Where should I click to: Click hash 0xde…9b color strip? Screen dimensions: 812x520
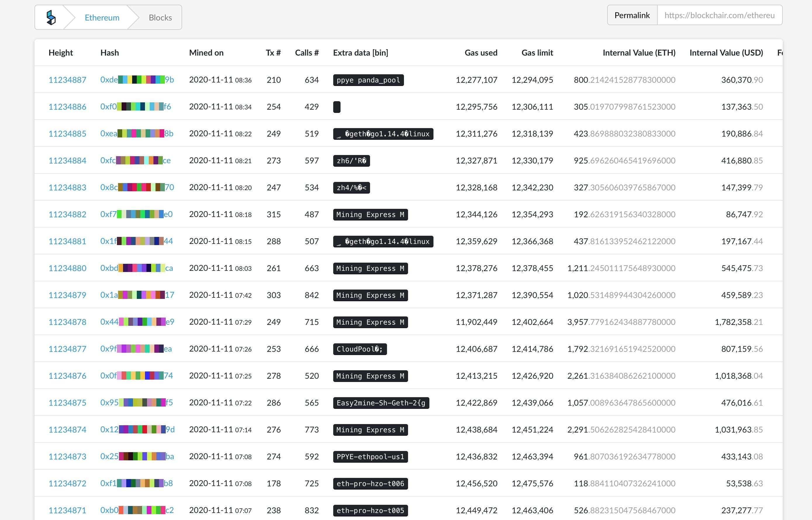point(141,80)
